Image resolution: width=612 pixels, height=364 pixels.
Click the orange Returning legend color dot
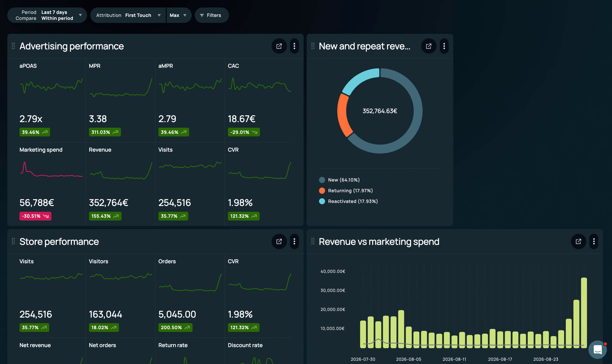tap(322, 191)
